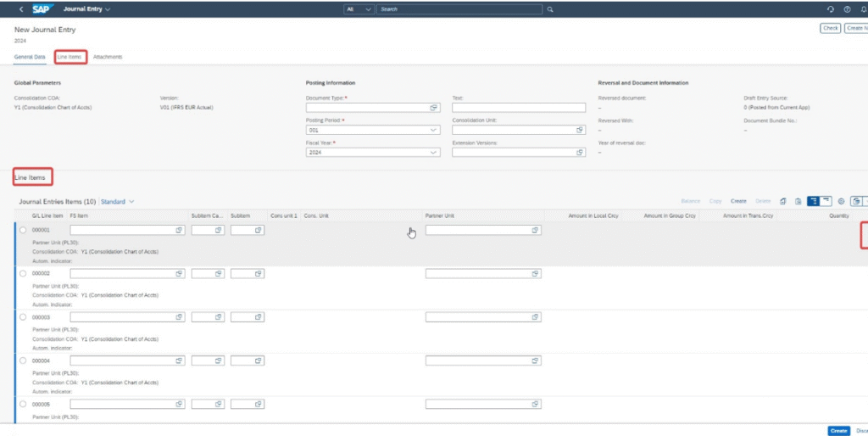Click the Check button
868x436 pixels.
pos(831,28)
